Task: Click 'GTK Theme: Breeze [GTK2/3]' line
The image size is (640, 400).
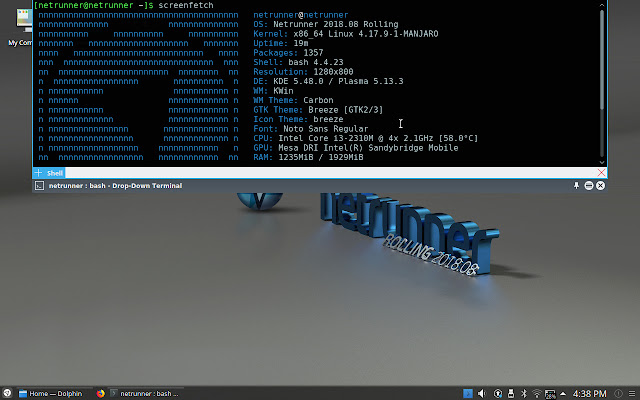Action: point(318,110)
